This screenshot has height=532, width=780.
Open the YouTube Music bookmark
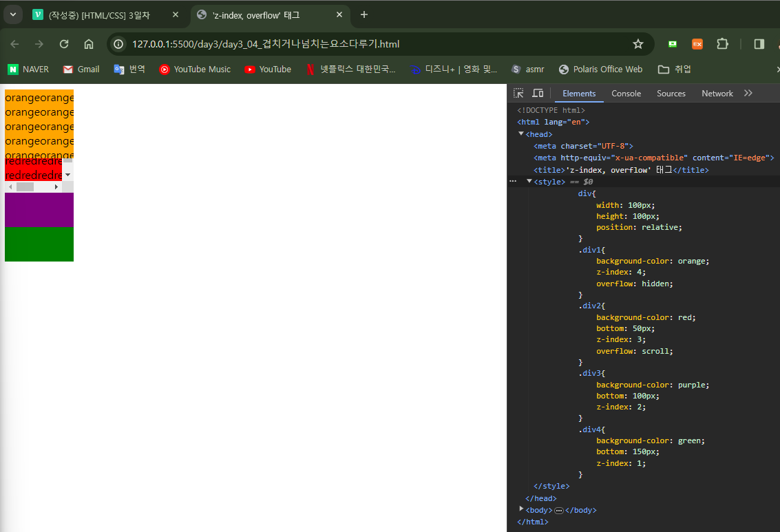pos(195,70)
